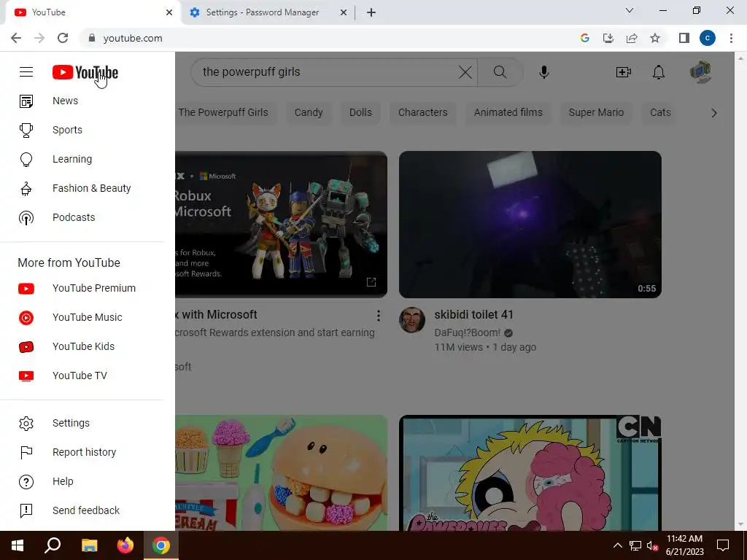The image size is (747, 560).
Task: Open Sports from the sidebar
Action: [67, 130]
